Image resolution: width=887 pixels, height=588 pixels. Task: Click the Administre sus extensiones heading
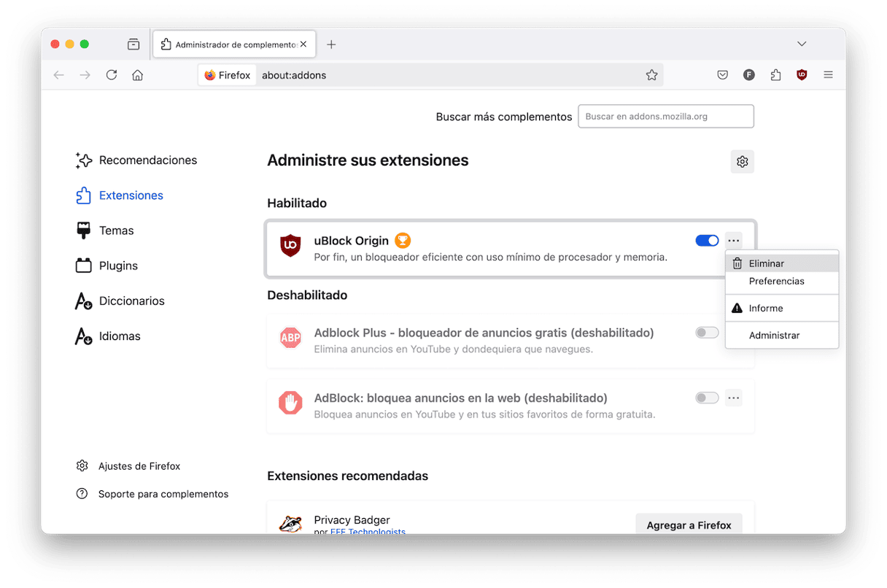368,160
